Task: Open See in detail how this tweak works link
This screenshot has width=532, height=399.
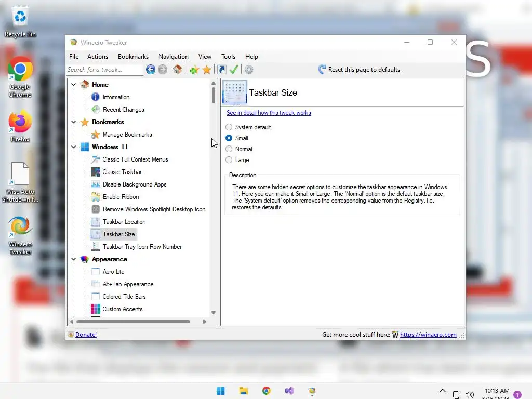Action: (x=269, y=113)
